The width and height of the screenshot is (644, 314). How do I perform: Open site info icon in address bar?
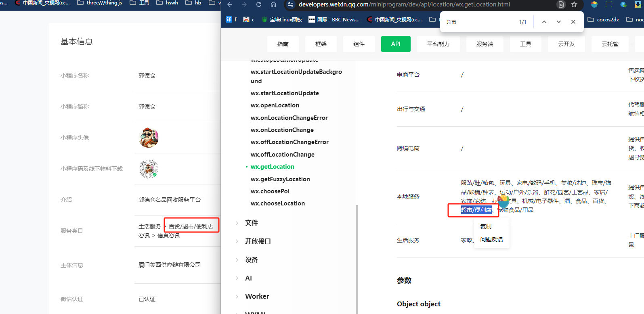(x=291, y=4)
